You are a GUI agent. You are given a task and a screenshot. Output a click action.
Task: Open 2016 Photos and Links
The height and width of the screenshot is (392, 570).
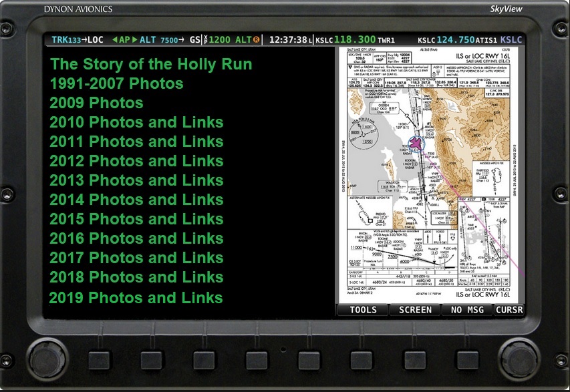(x=136, y=238)
